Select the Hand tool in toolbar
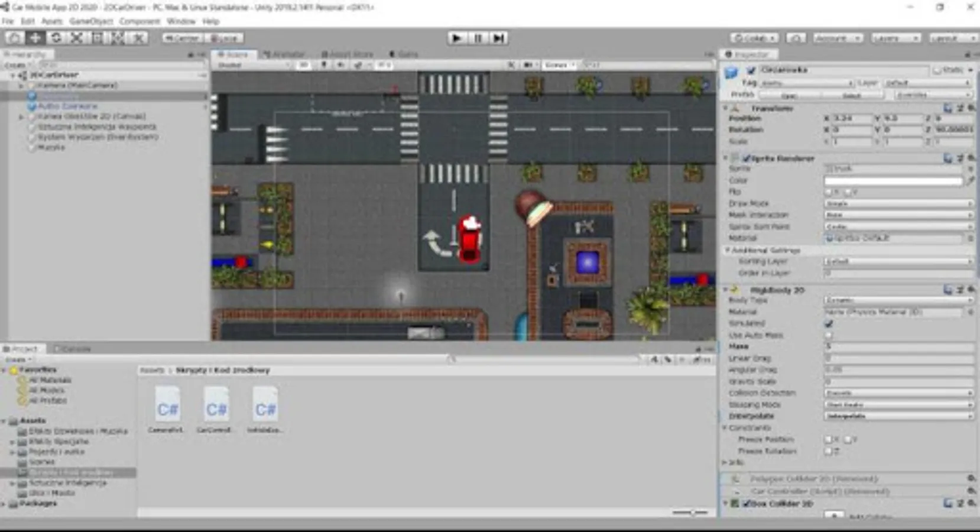 (15, 38)
